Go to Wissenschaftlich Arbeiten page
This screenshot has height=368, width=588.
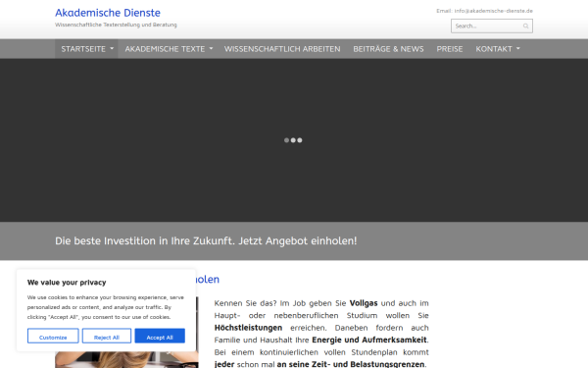pos(282,49)
